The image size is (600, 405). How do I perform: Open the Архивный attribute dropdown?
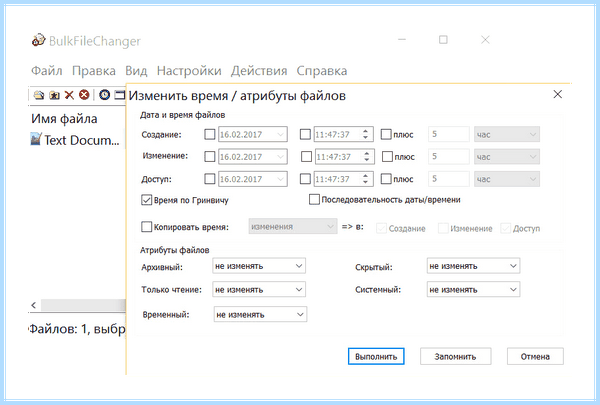(259, 266)
